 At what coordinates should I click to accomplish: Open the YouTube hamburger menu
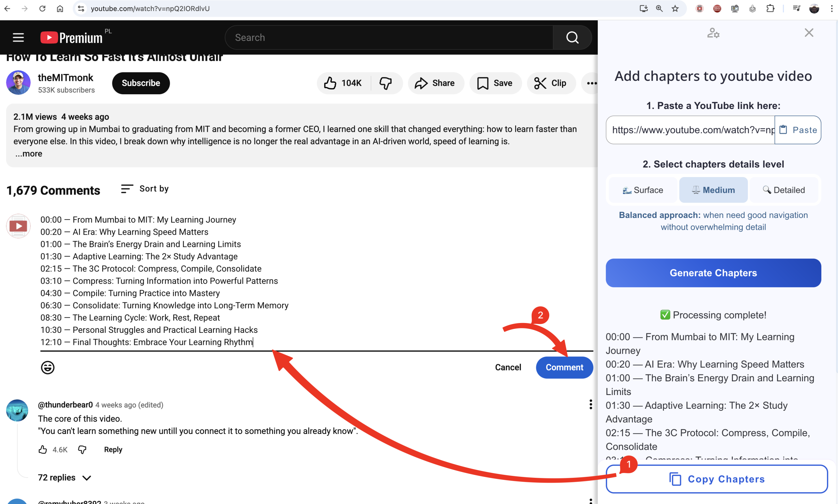pos(18,37)
